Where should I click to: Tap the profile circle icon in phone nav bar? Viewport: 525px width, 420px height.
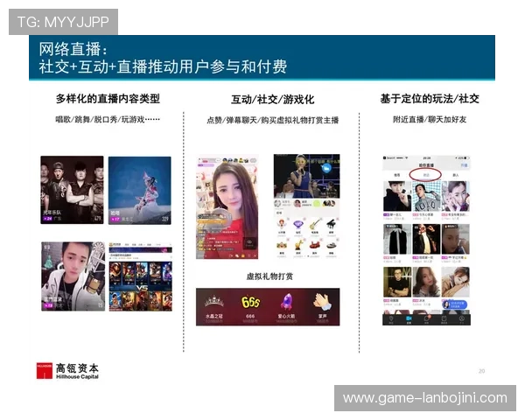pos(461,318)
